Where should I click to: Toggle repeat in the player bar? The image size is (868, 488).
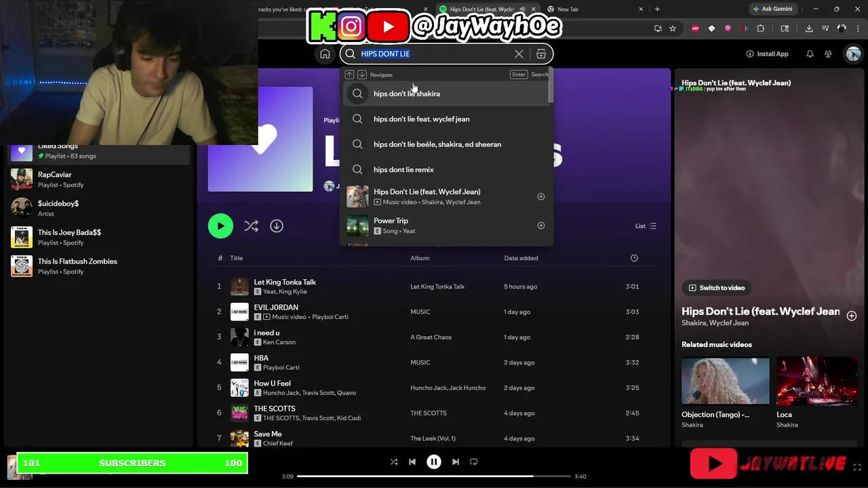pyautogui.click(x=474, y=462)
